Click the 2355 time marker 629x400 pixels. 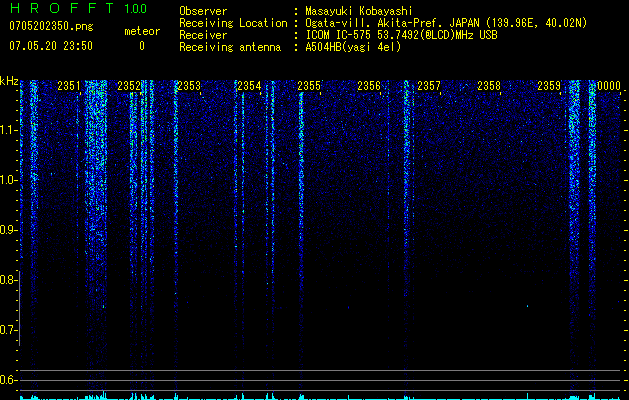(x=309, y=86)
